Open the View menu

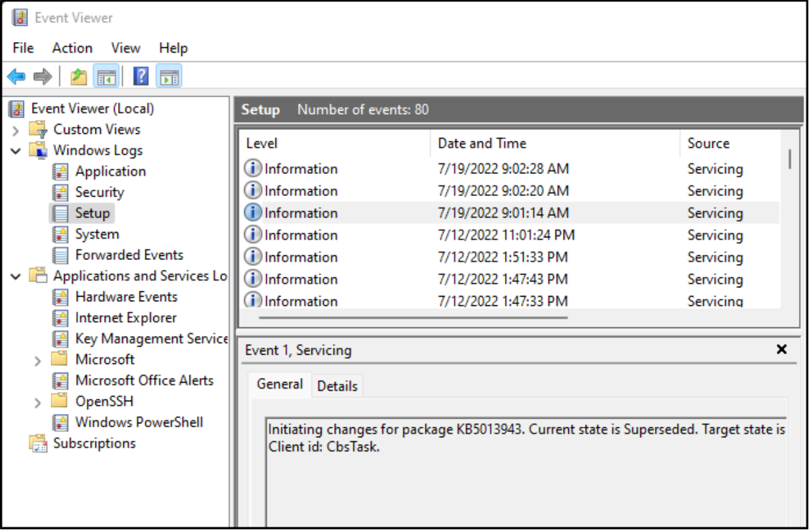click(x=126, y=48)
